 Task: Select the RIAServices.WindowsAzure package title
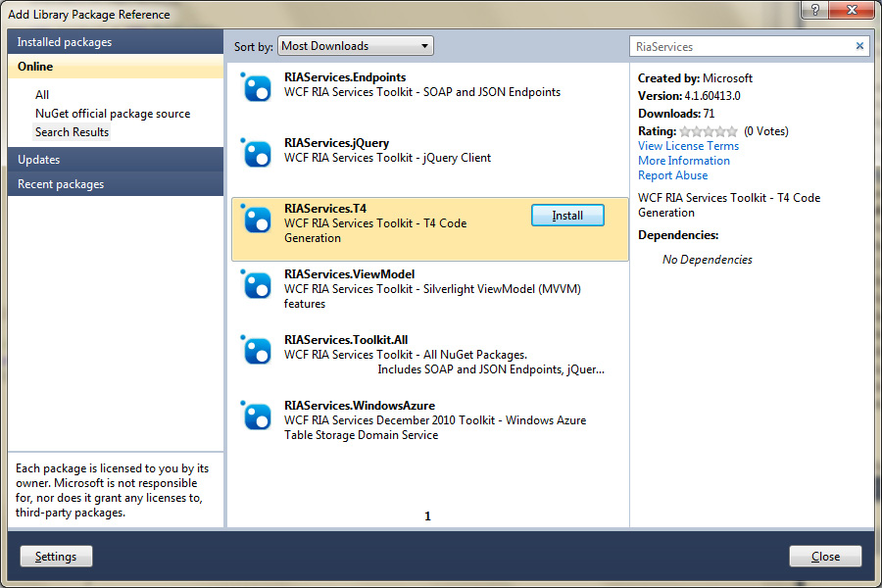pyautogui.click(x=360, y=405)
